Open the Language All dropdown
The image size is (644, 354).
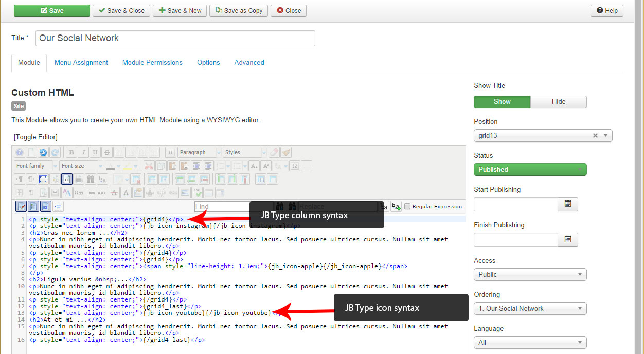pyautogui.click(x=530, y=342)
